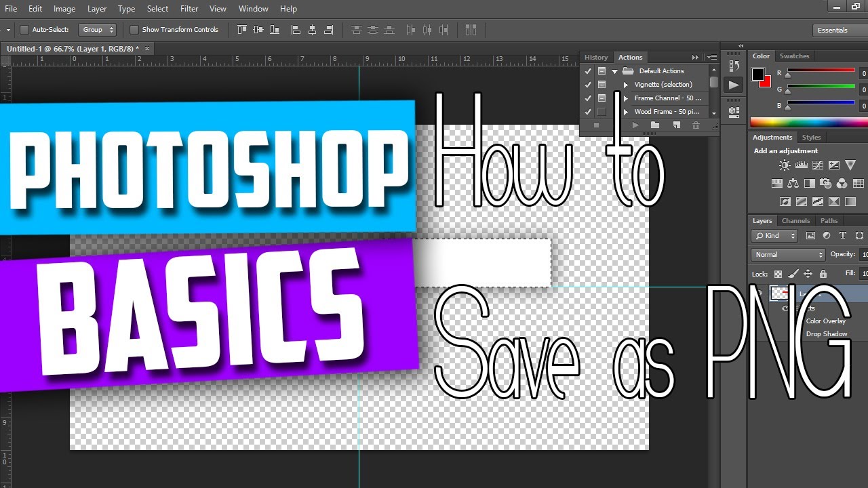The height and width of the screenshot is (488, 868).
Task: Open the Layer menu
Action: point(97,9)
